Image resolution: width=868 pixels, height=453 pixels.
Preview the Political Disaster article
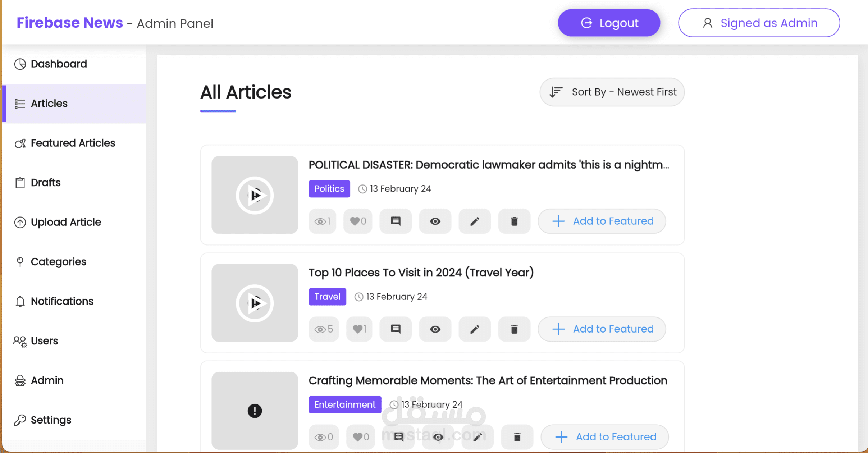click(x=435, y=221)
